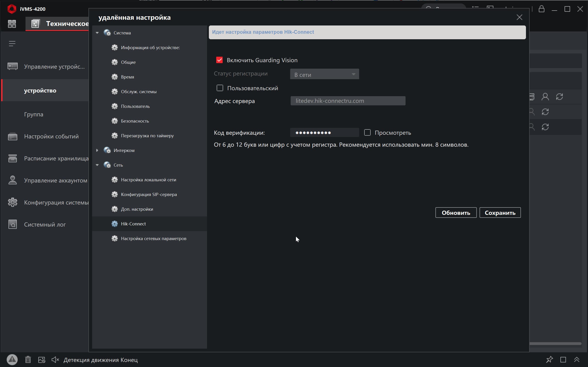
Task: Toggle alarm sound mute speaker icon
Action: coord(55,359)
